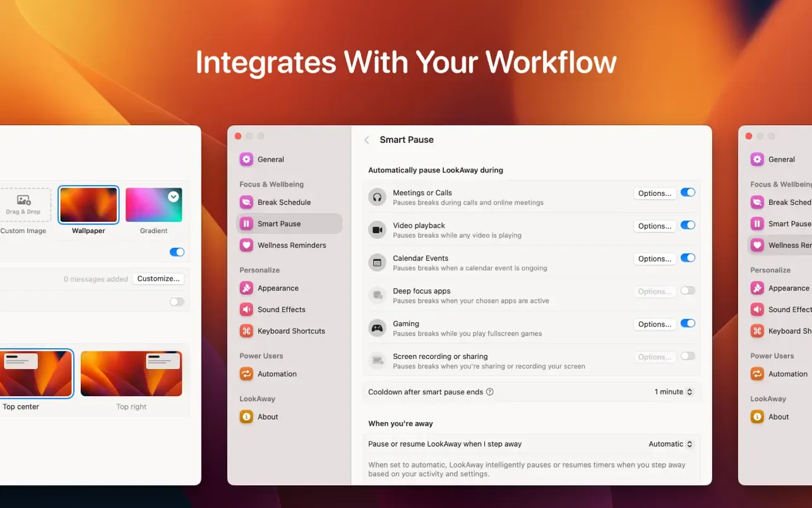
Task: Go back using the Smart Pause back arrow
Action: pyautogui.click(x=367, y=140)
